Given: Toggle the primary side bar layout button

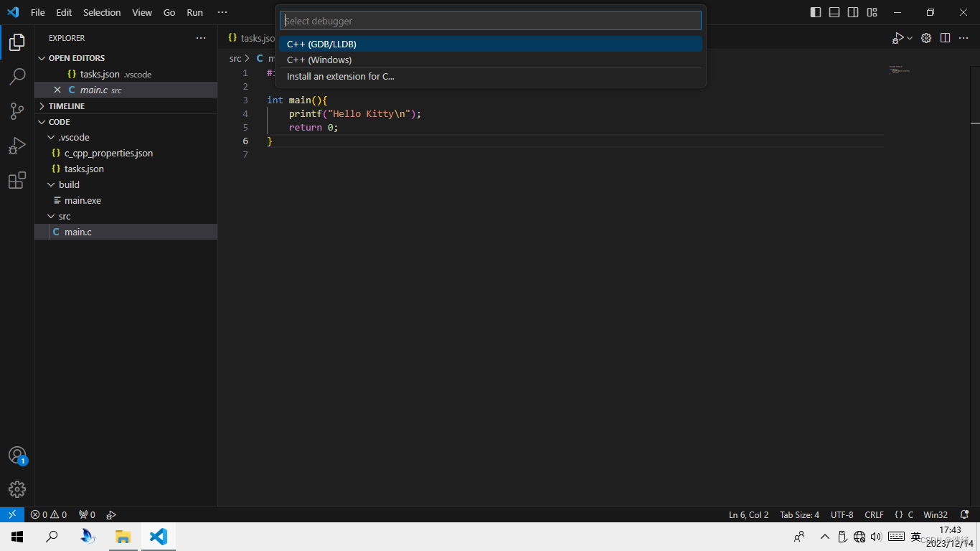Looking at the screenshot, I should coord(816,12).
